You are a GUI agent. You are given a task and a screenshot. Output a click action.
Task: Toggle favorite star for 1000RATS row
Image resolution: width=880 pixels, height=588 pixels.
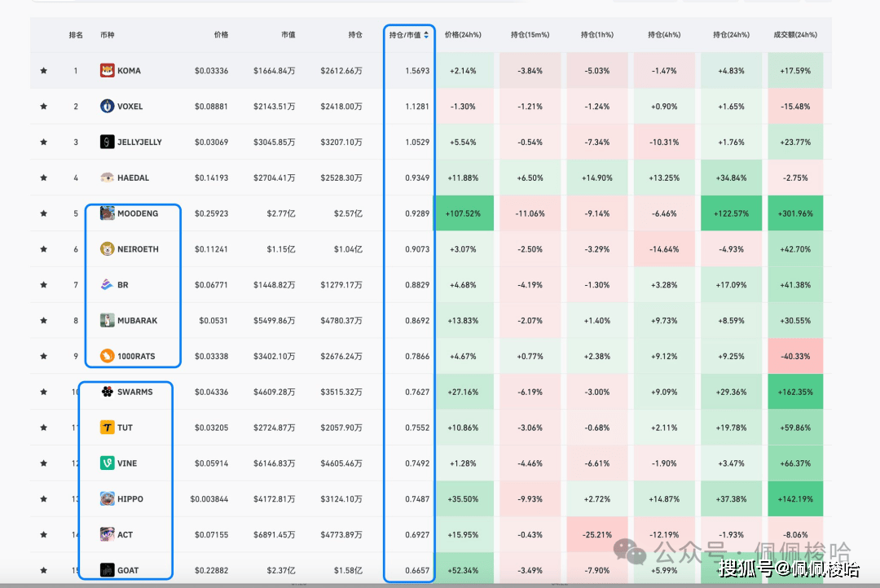tap(44, 356)
